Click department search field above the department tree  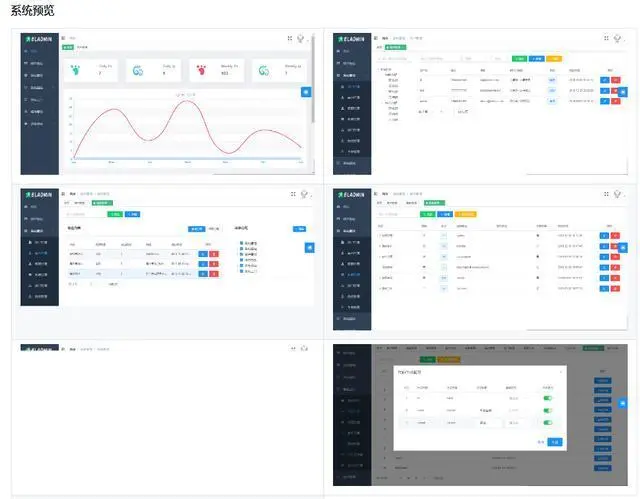[394, 59]
